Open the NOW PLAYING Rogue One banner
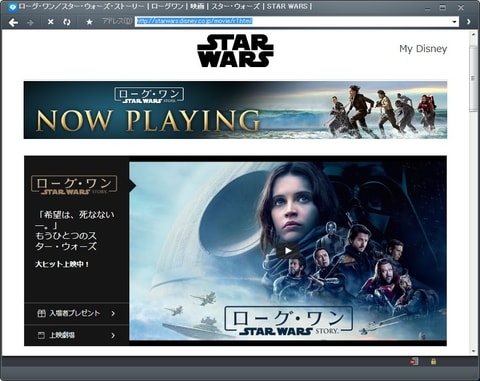 click(x=235, y=110)
